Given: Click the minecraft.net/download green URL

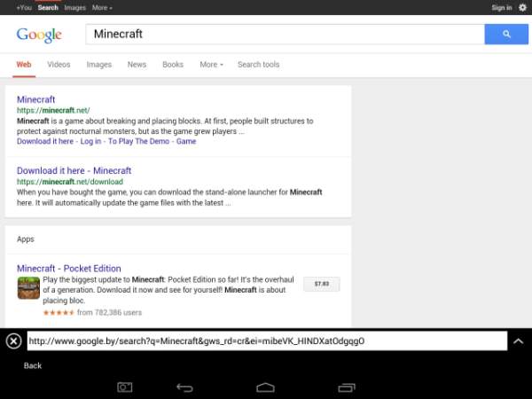Looking at the screenshot, I should coord(70,182).
